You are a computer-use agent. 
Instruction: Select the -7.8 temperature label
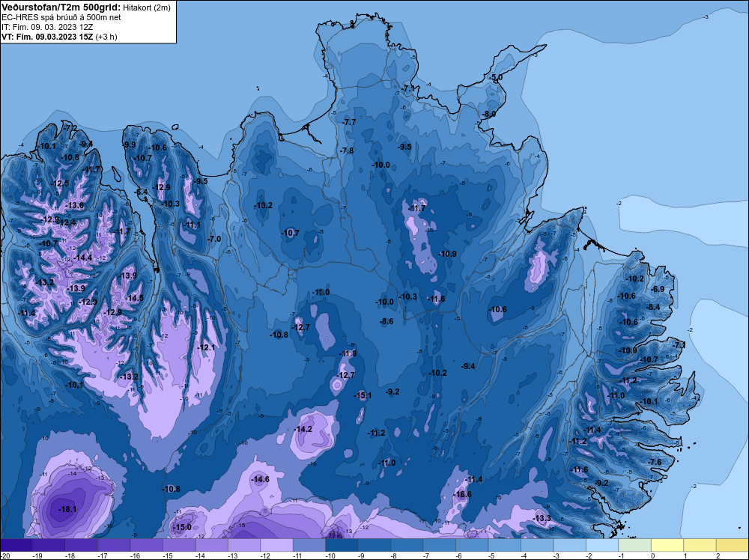348,150
